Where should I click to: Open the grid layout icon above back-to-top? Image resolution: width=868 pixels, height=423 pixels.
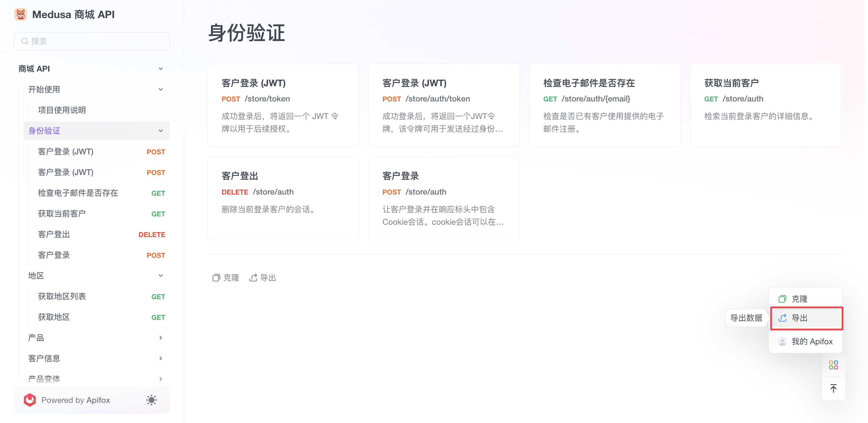pos(834,365)
